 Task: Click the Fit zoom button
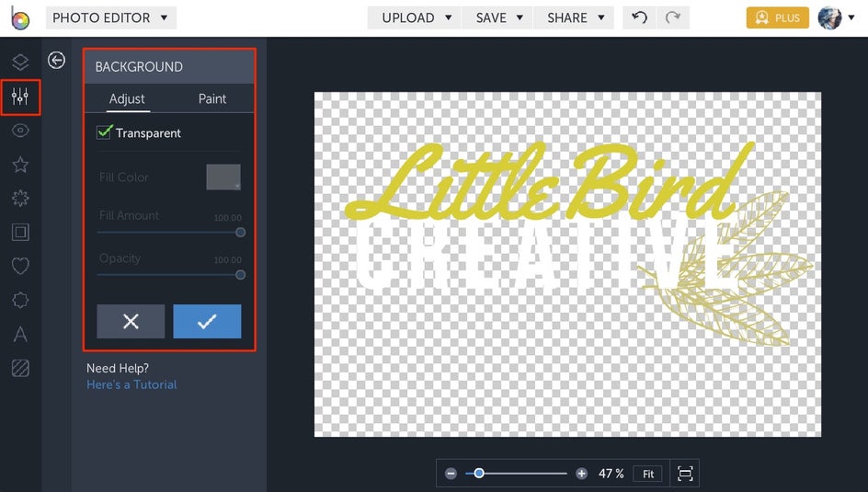pyautogui.click(x=648, y=474)
